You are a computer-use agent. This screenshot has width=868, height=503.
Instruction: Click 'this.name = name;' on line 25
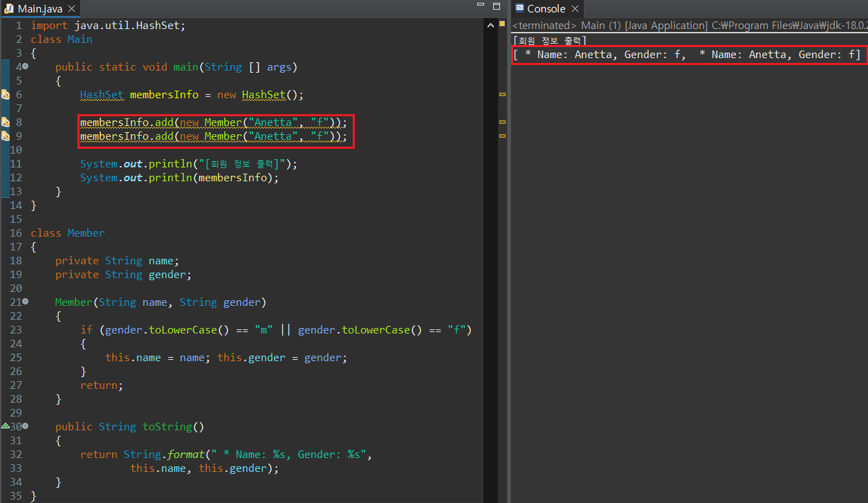158,358
